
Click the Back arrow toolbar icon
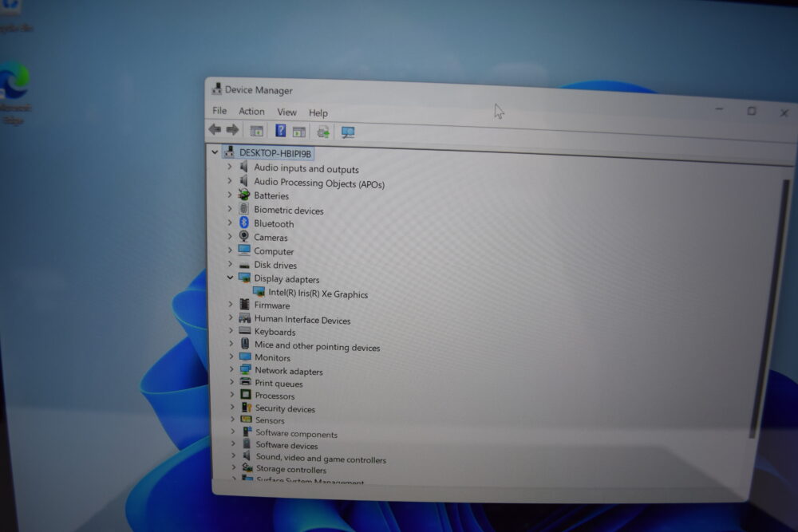215,129
